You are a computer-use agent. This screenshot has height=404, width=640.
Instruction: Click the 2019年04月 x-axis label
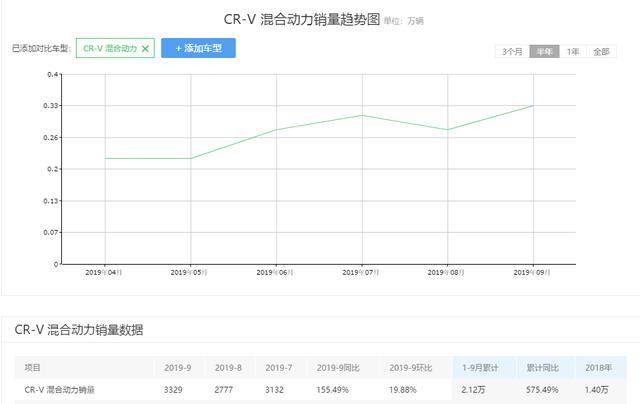point(103,272)
